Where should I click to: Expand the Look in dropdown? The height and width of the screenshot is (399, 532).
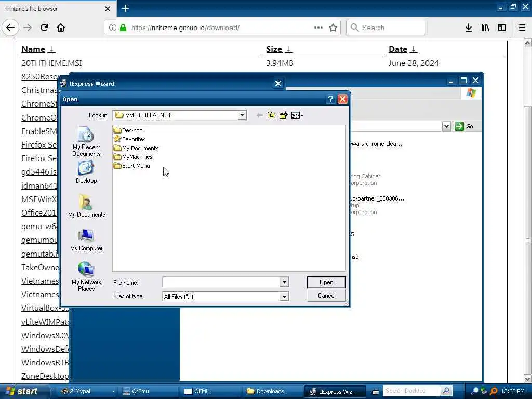pyautogui.click(x=242, y=115)
